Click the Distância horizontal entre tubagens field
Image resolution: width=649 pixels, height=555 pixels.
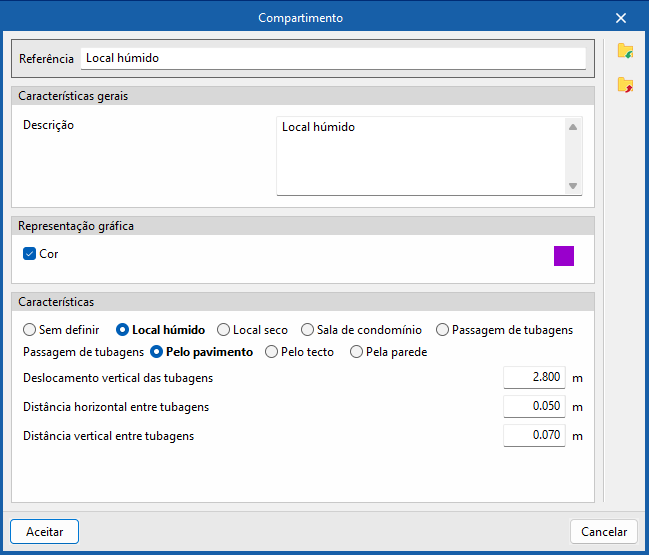535,407
